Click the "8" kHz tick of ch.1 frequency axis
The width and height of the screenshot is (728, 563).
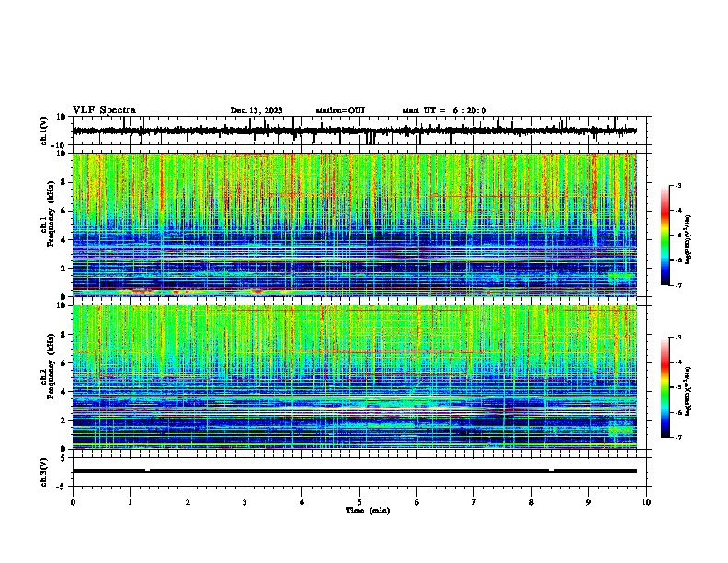click(63, 182)
